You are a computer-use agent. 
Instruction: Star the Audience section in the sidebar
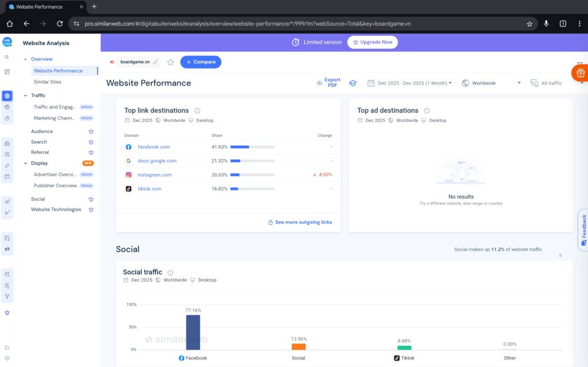(x=91, y=131)
